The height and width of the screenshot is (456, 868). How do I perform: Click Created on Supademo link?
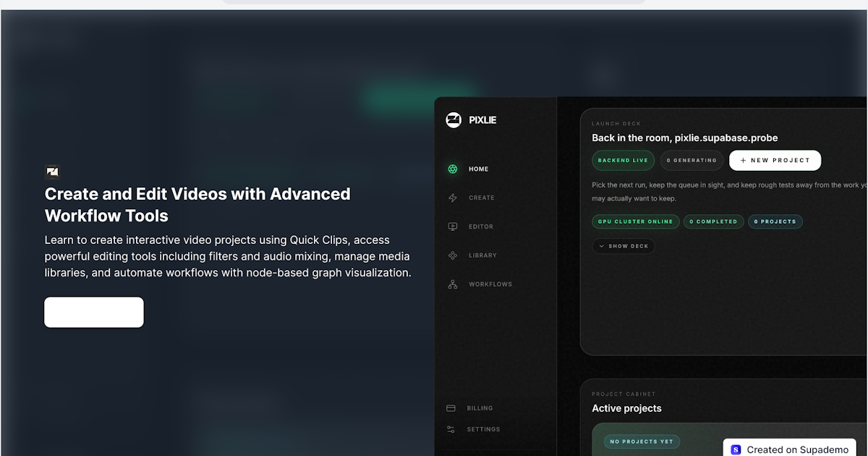click(x=790, y=449)
